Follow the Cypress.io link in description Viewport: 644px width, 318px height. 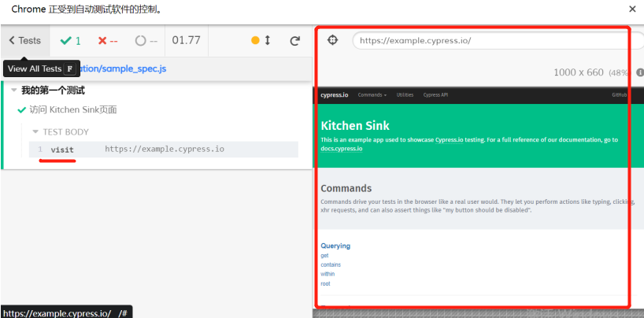point(449,139)
